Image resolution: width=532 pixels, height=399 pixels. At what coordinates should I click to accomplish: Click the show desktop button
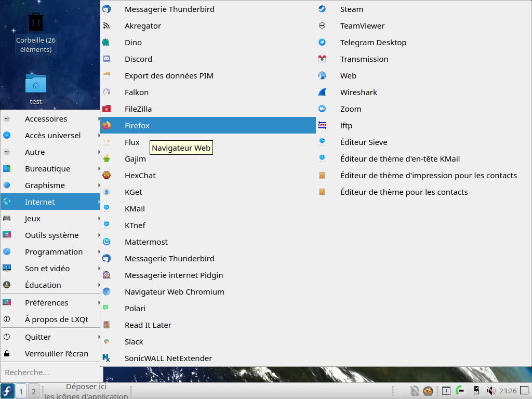click(524, 391)
